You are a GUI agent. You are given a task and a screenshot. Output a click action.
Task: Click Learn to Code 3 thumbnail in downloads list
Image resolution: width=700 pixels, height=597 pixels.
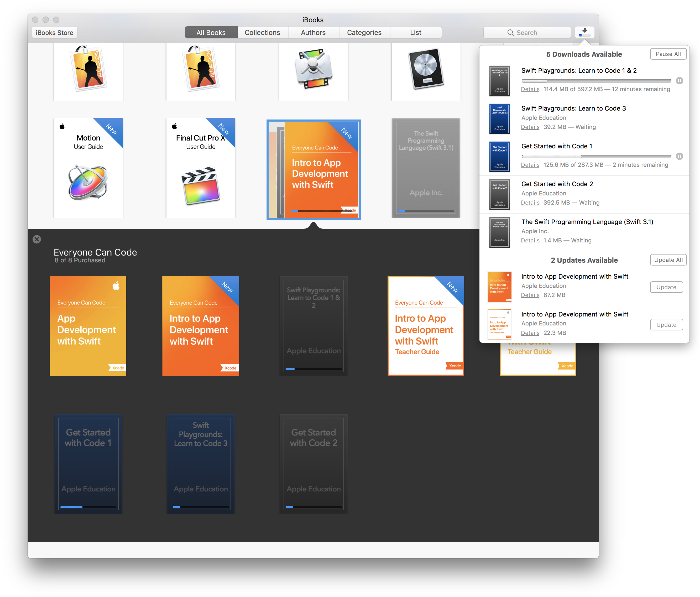[499, 119]
